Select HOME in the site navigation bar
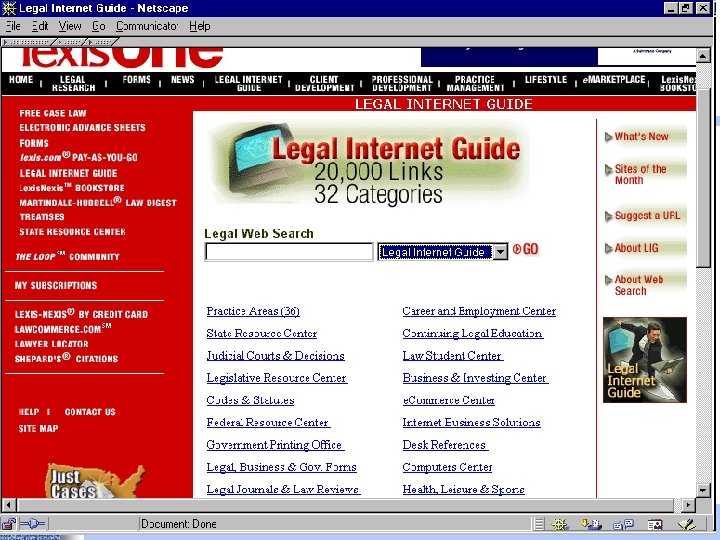Viewport: 720px width, 540px height. (21, 80)
